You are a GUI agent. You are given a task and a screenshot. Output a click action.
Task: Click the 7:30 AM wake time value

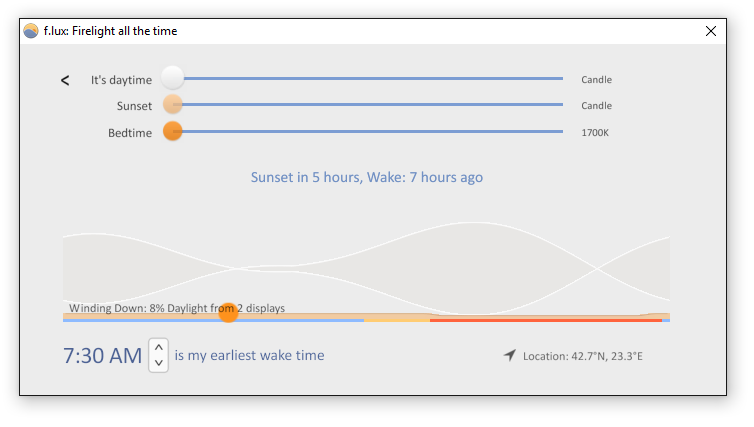tap(102, 356)
